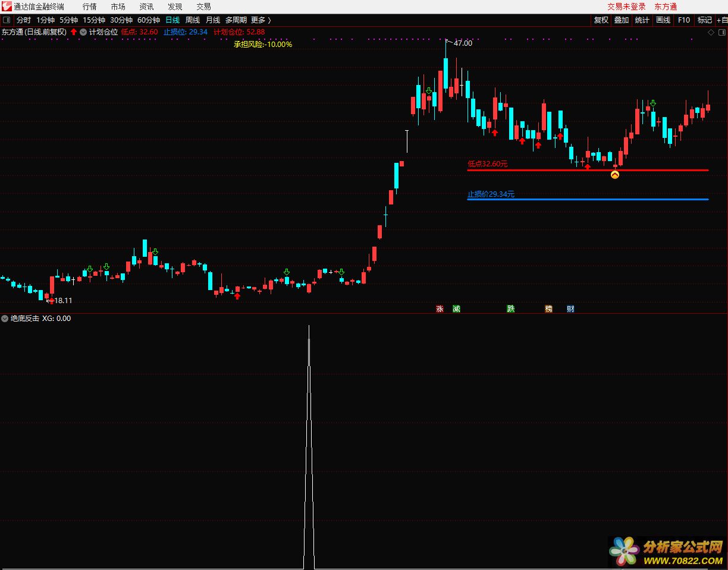Click the 标记 mark button
The width and height of the screenshot is (728, 570).
click(x=705, y=20)
